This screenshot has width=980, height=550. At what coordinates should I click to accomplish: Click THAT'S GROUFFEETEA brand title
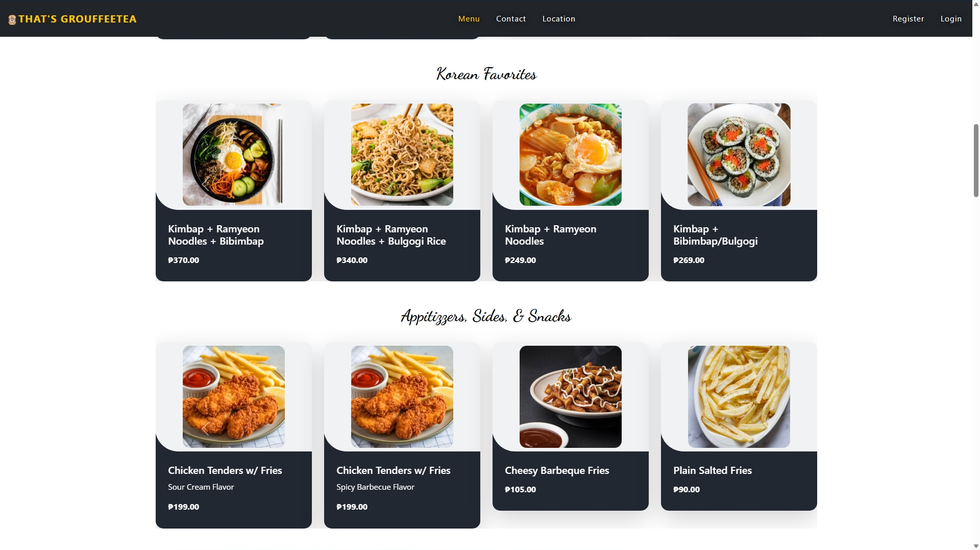[78, 19]
